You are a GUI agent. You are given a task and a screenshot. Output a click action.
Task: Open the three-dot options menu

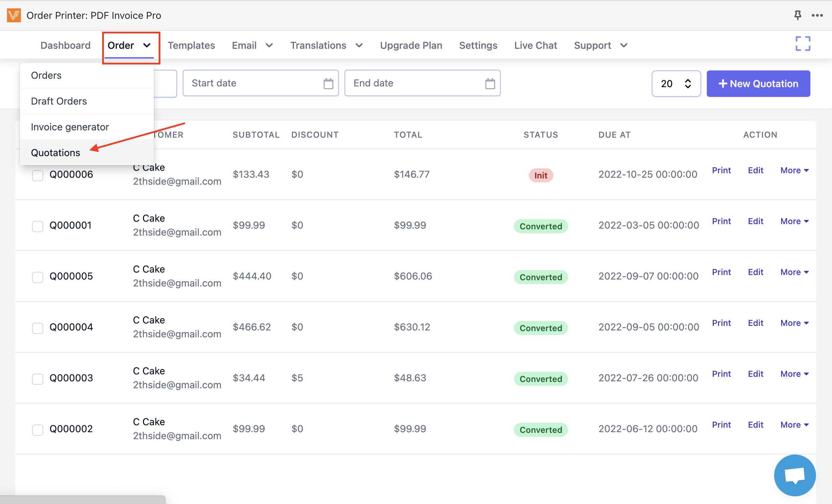point(817,15)
